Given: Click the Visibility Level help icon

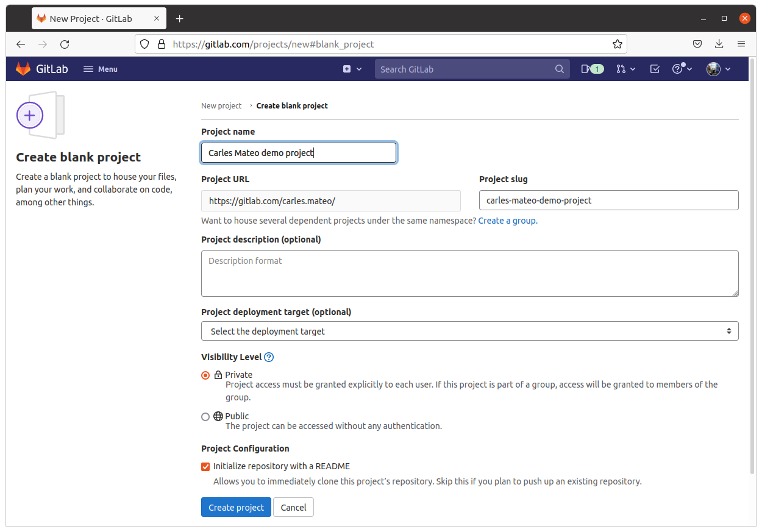Looking at the screenshot, I should tap(269, 357).
